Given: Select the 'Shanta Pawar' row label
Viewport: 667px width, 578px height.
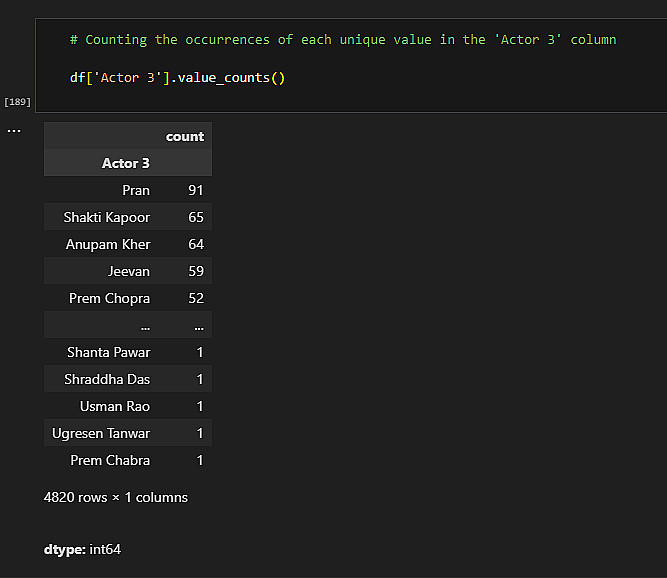Looking at the screenshot, I should tap(109, 352).
